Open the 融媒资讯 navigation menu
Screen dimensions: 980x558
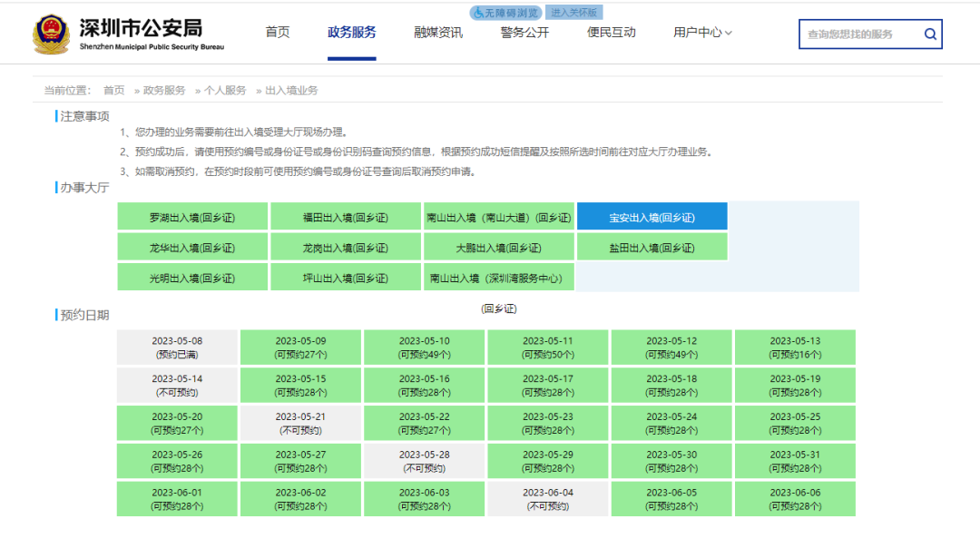click(x=438, y=33)
